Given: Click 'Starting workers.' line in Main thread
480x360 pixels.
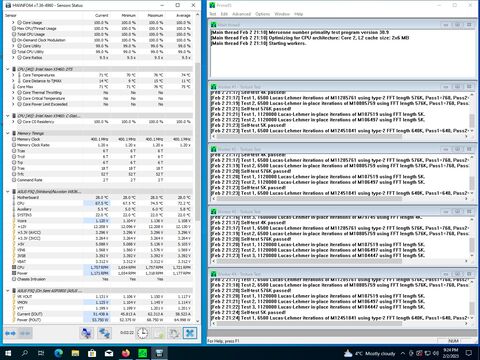Looking at the screenshot, I should pos(287,43).
